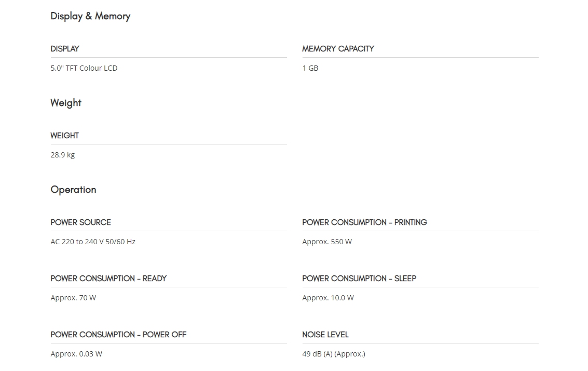Click the POWER SOURCE label

pyautogui.click(x=80, y=222)
